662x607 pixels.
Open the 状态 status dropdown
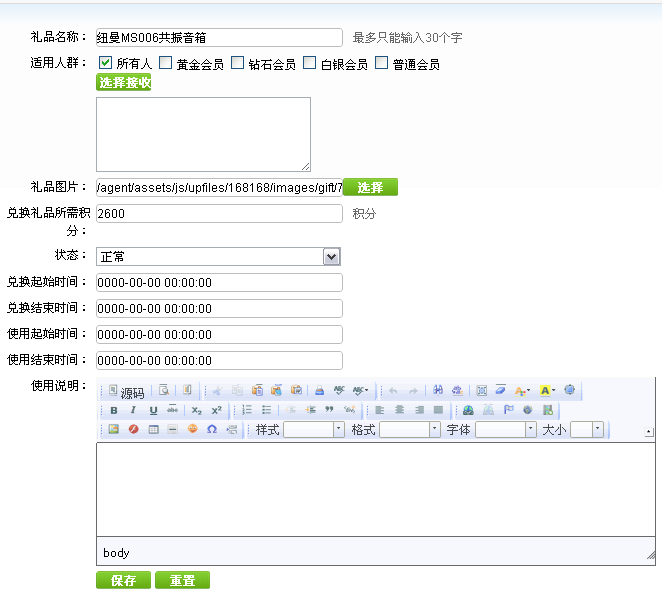332,257
